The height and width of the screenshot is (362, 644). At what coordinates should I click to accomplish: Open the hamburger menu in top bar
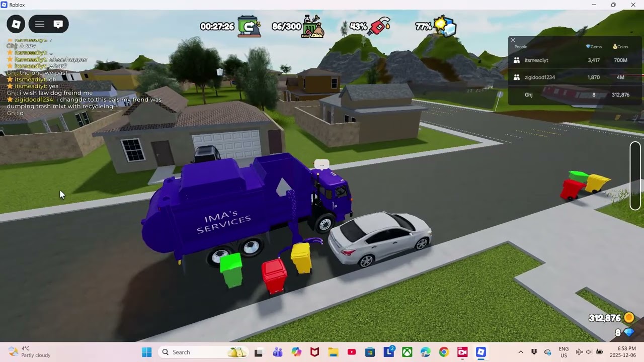pyautogui.click(x=40, y=24)
